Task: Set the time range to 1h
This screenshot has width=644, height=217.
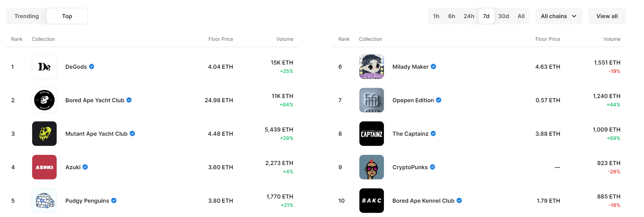Action: point(436,16)
